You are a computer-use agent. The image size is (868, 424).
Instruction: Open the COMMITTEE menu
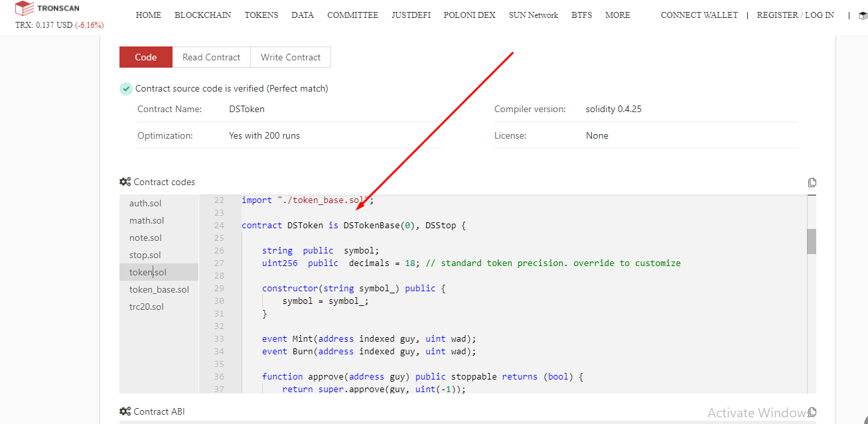click(352, 15)
